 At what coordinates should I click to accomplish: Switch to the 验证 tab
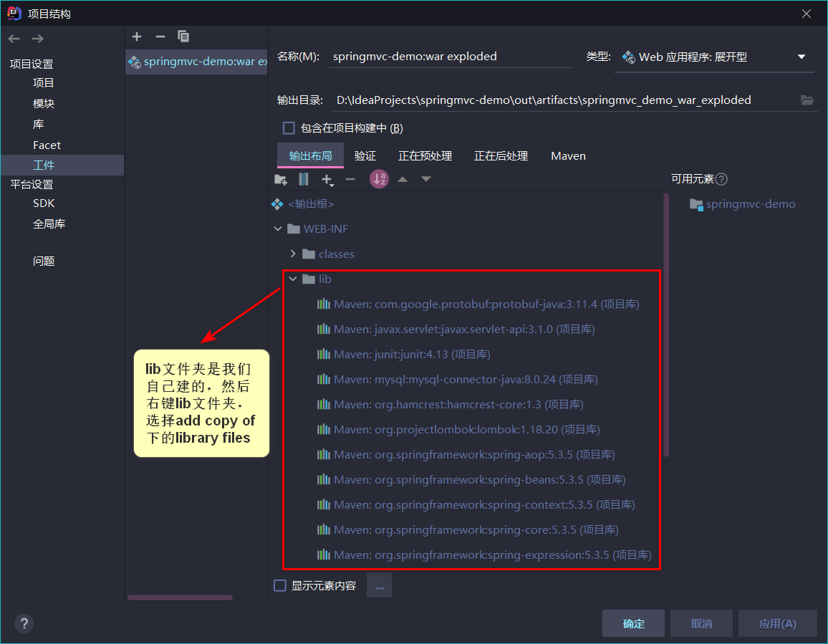point(365,156)
